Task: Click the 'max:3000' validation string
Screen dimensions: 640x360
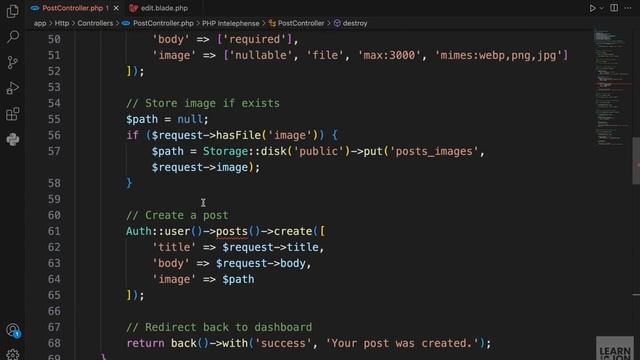Action: [x=389, y=55]
